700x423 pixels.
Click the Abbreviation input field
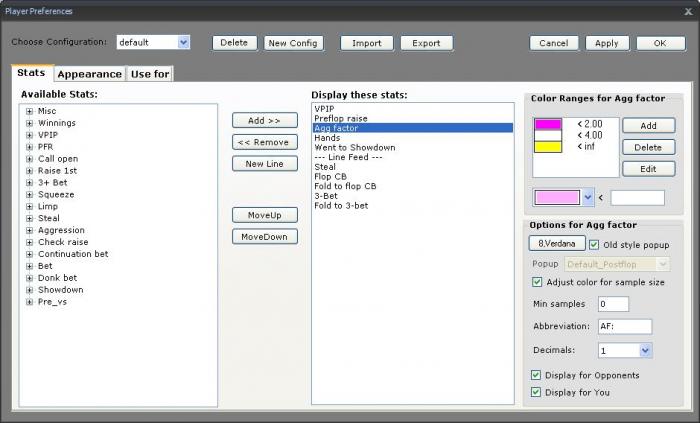coord(625,326)
